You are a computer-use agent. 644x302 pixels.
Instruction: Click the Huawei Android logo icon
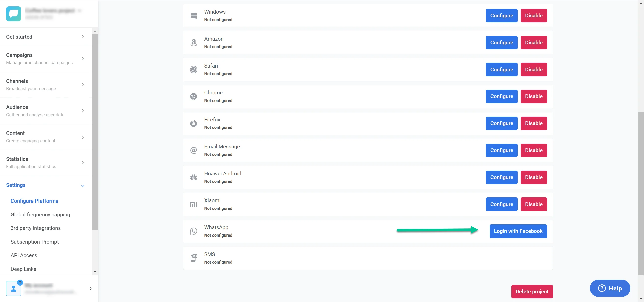point(193,177)
